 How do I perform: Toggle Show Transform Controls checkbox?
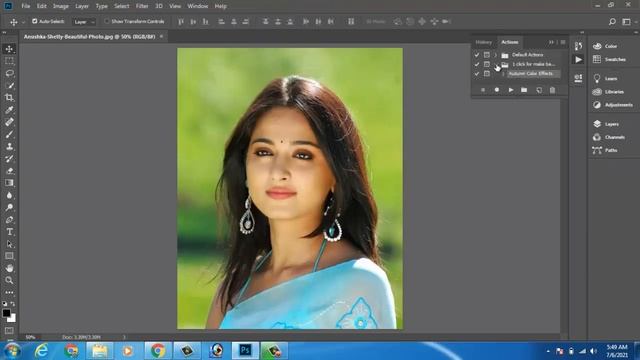[x=107, y=21]
